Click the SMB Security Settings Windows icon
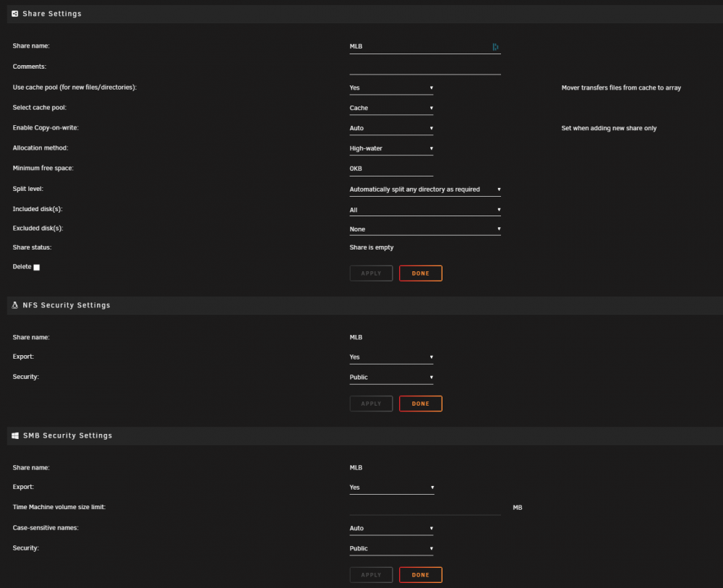The image size is (723, 588). 14,436
